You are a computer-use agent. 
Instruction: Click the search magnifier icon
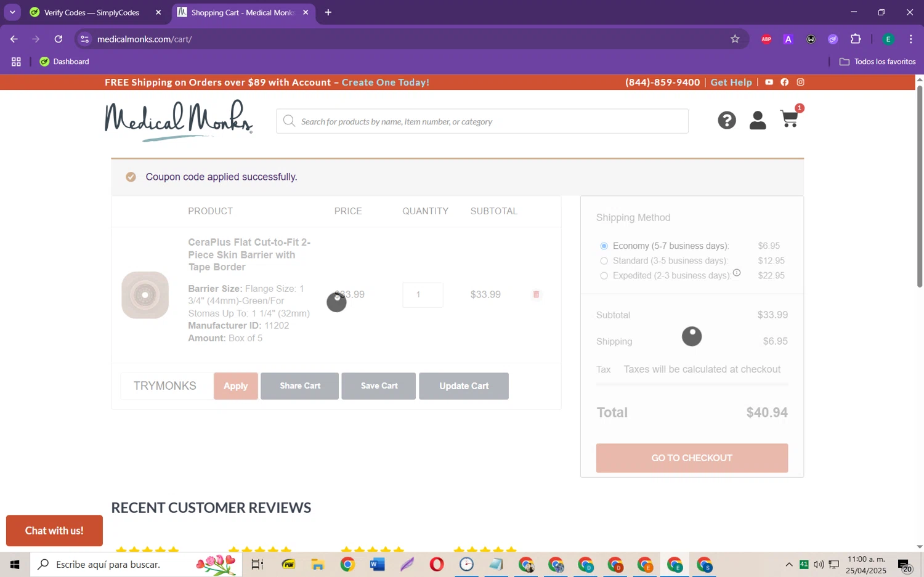[x=289, y=121]
